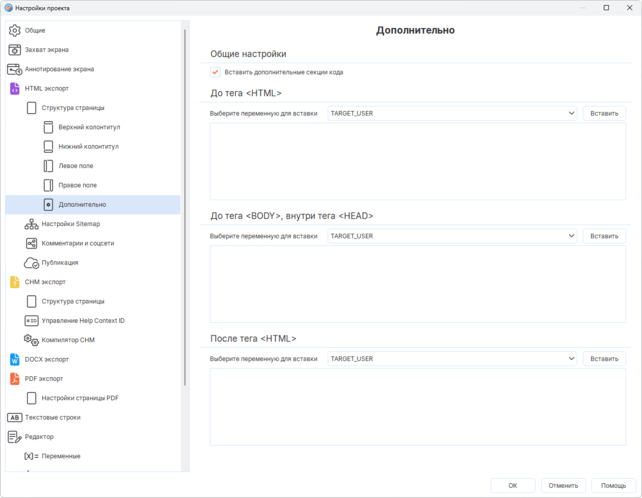Open variable dropdown under До тега <BODY>
The width and height of the screenshot is (642, 498).
pyautogui.click(x=452, y=236)
